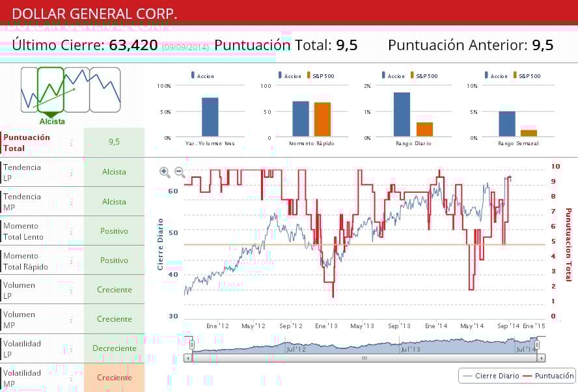Click the Volatilidad MP row label
Screen dimensions: 578x392
(x=22, y=378)
